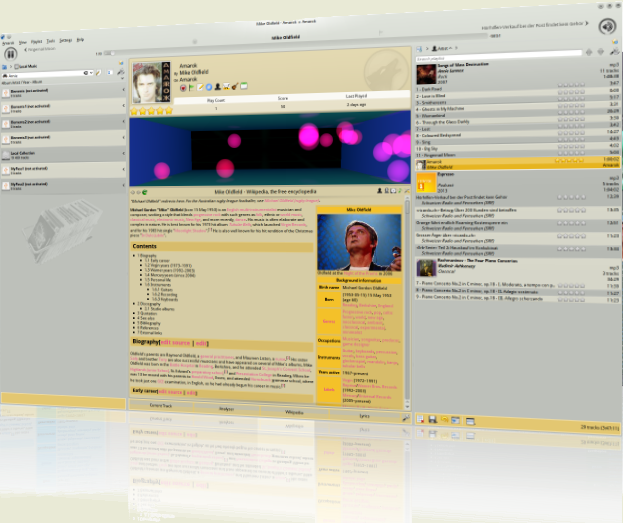Open filter field dropdown arrow

click(x=91, y=73)
